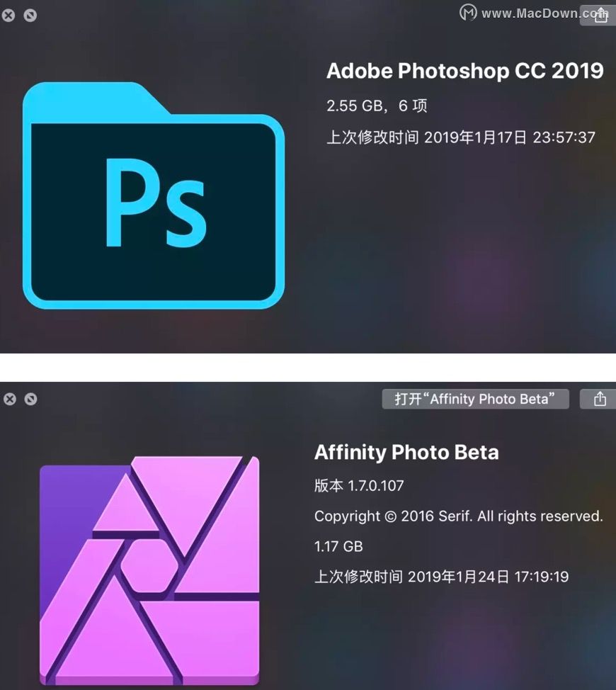Close the Affinity Photo Beta preview
Viewport: 616px width, 690px height.
point(10,399)
